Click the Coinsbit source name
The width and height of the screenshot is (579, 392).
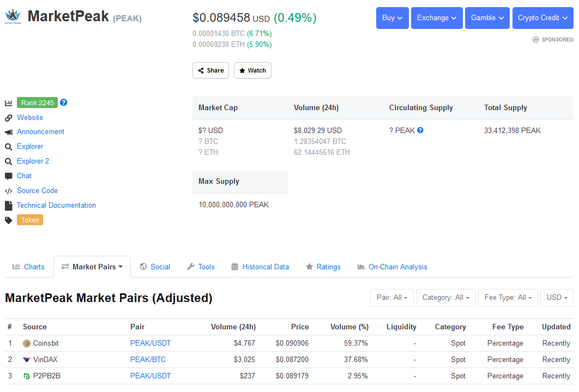(x=46, y=343)
